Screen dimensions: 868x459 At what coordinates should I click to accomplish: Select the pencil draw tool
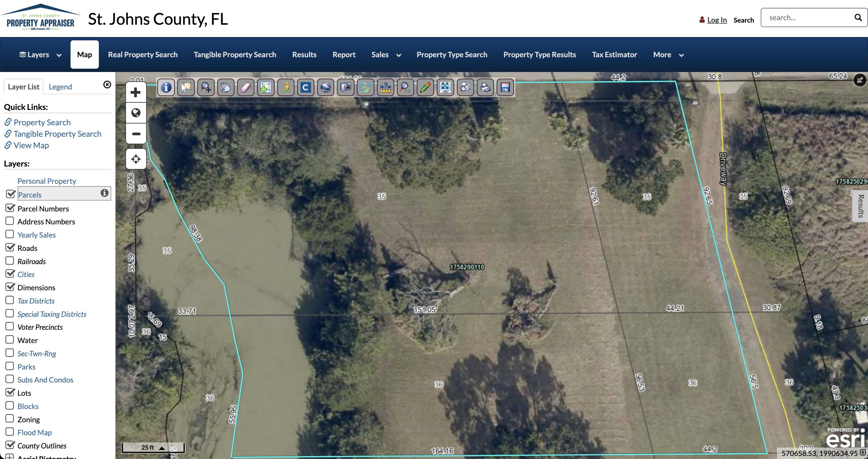coord(425,88)
